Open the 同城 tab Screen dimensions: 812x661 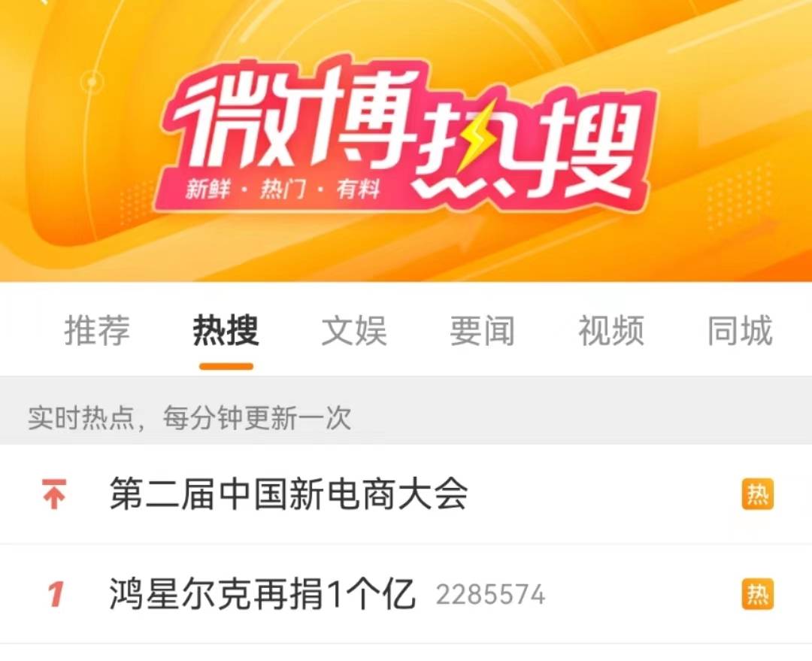[x=740, y=330]
